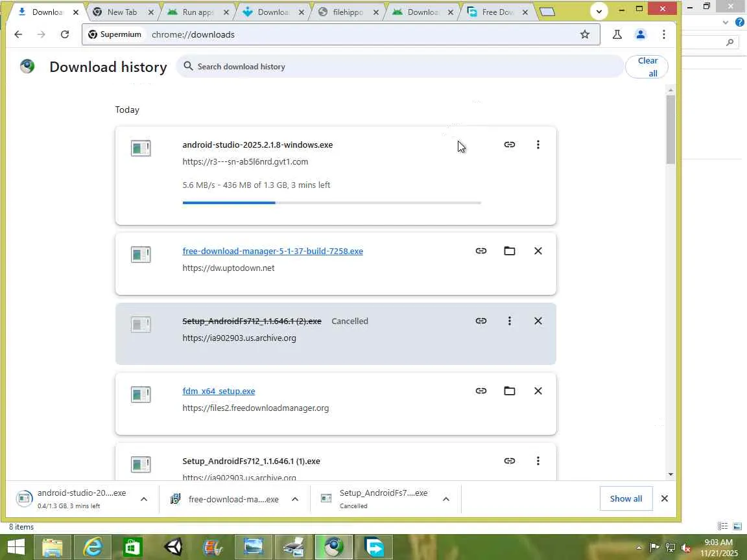Open the Chrome Labs flask icon
747x560 pixels.
point(617,34)
